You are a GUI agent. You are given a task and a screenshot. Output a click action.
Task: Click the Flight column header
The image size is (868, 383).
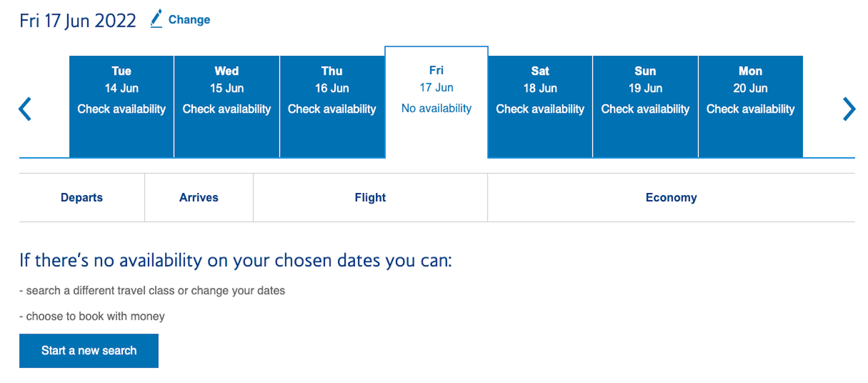(x=371, y=197)
